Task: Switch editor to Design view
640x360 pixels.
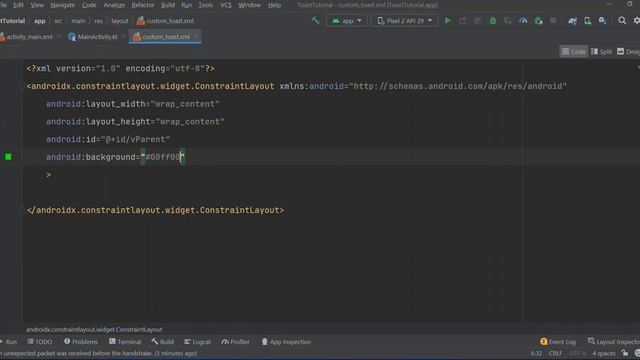Action: pyautogui.click(x=629, y=51)
